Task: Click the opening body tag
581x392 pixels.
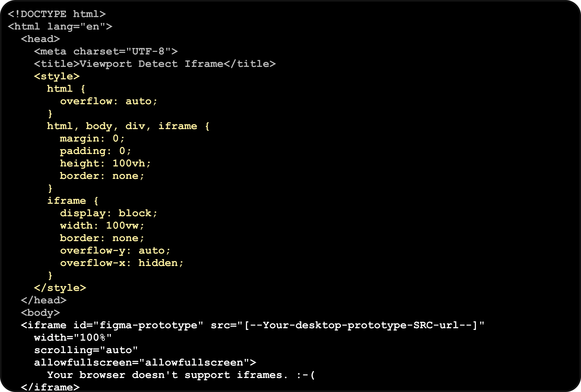Action: click(40, 313)
